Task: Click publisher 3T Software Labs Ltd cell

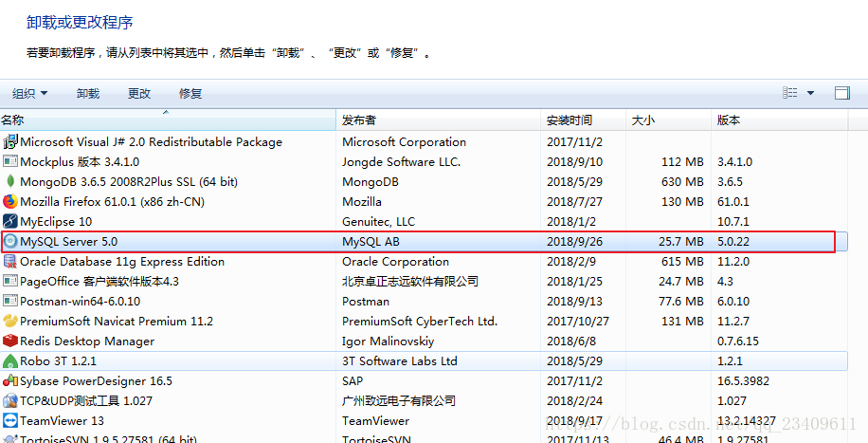Action: click(x=400, y=360)
